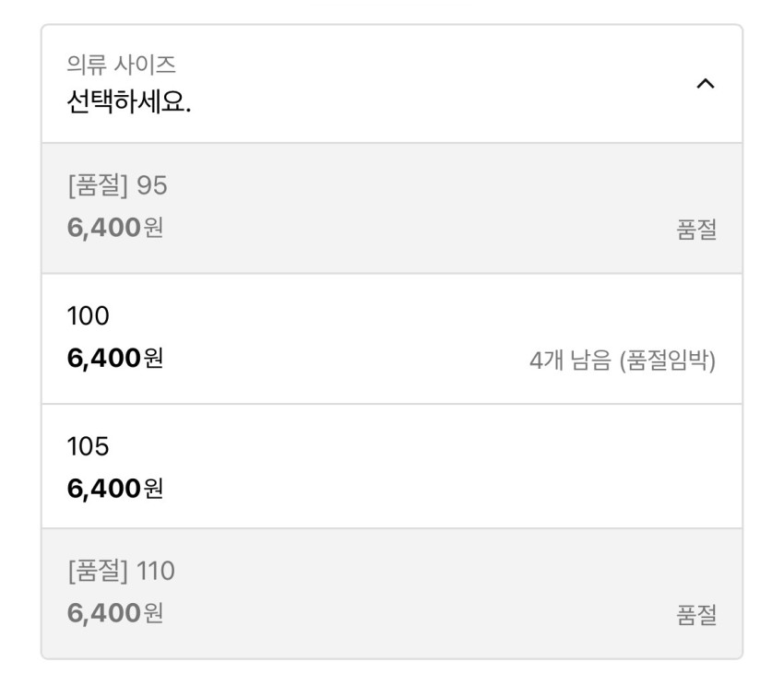Click the blank space right of [품절] 95 title
This screenshot has width=784, height=674.
(x=443, y=186)
